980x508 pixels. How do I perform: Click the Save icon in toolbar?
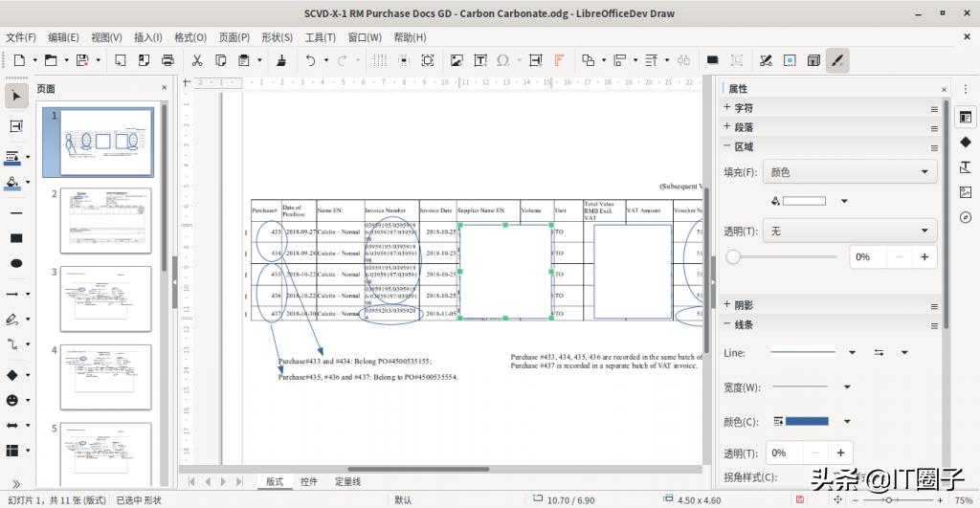tap(82, 60)
